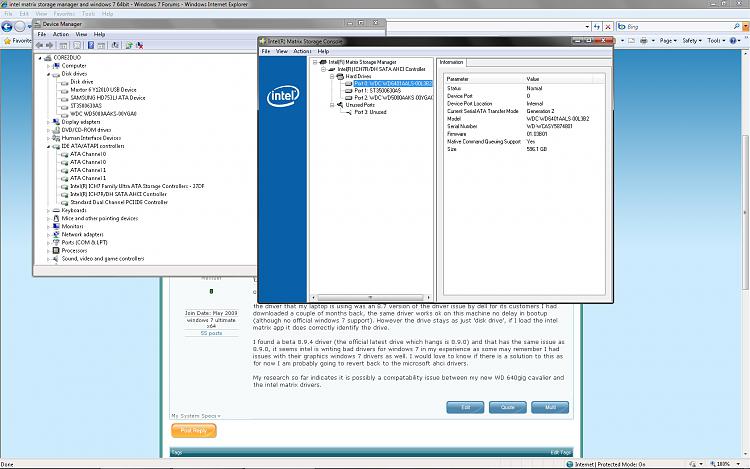Select Maxtor 6 Y120L0 USB Device in tree
Image resolution: width=750 pixels, height=469 pixels.
(103, 90)
